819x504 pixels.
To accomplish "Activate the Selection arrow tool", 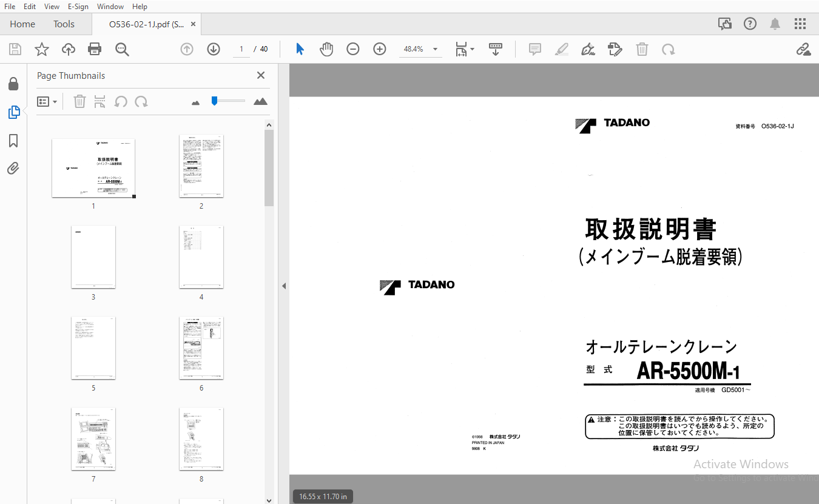I will tap(300, 49).
